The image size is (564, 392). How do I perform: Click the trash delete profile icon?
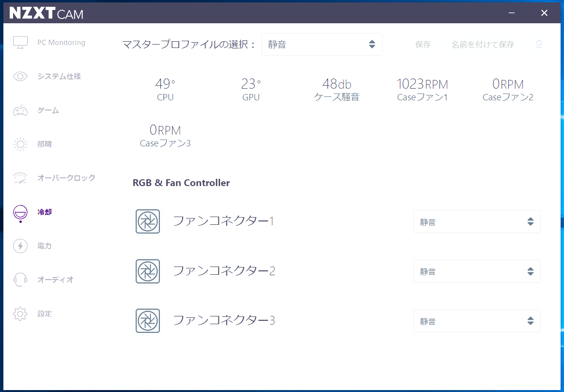[539, 44]
